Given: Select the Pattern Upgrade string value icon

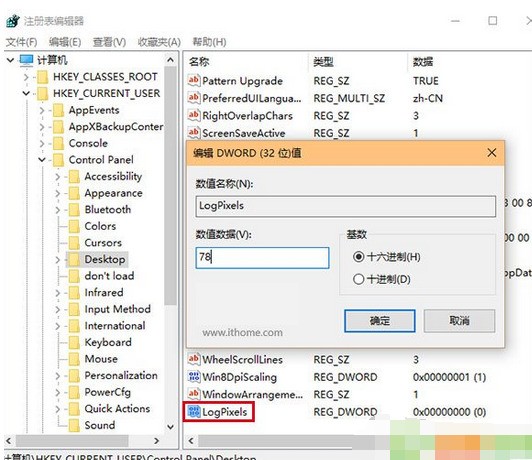Looking at the screenshot, I should [x=194, y=81].
